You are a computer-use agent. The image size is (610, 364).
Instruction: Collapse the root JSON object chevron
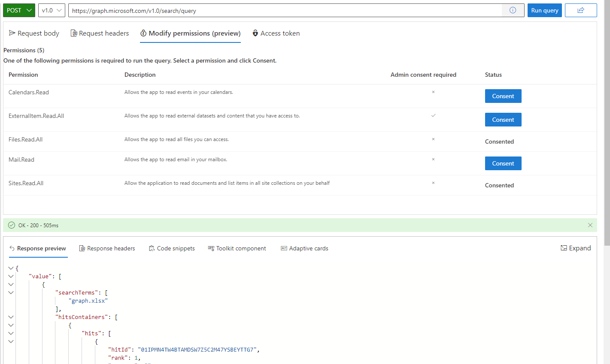(11, 268)
